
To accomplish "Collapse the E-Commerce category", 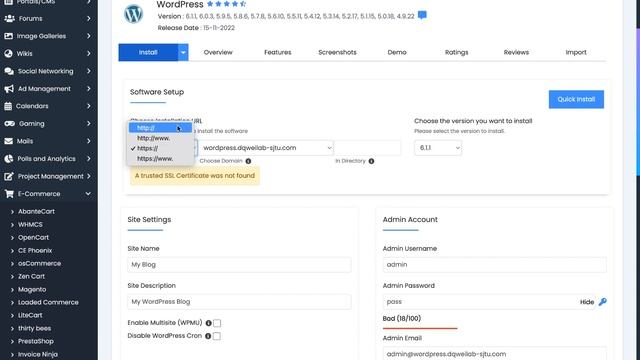I will [88, 194].
